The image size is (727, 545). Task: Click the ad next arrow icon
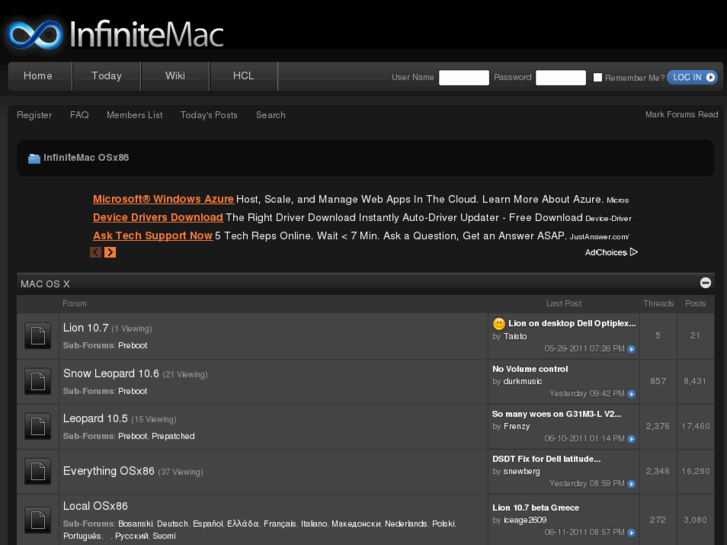coord(110,252)
